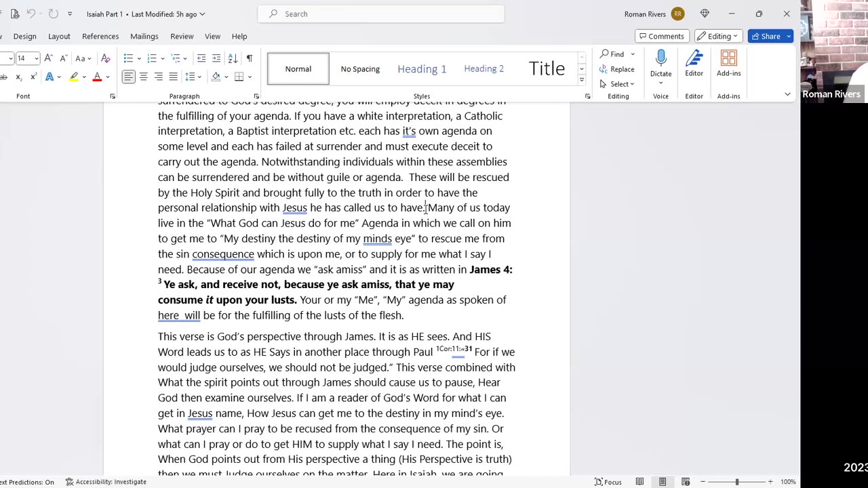Open the Mailings tab
Screen dimensions: 868x488
(x=144, y=36)
